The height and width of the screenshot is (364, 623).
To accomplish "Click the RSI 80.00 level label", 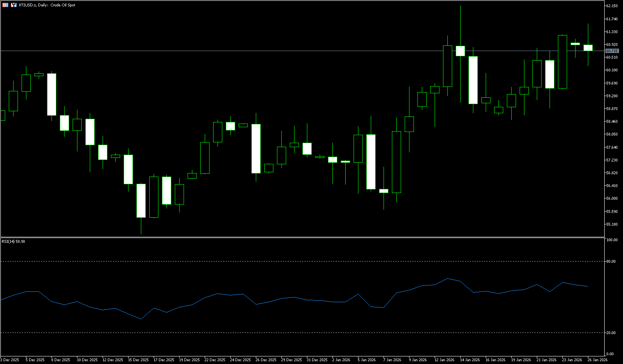I will click(x=611, y=262).
